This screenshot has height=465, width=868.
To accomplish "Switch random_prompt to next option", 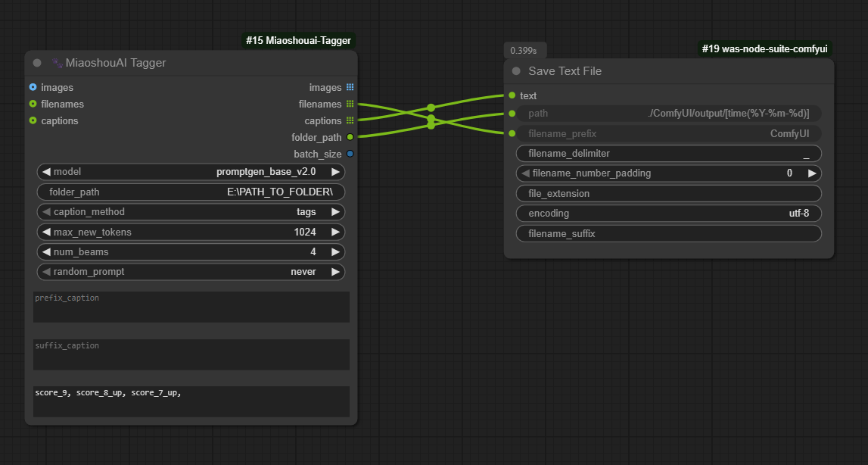I will click(x=335, y=272).
